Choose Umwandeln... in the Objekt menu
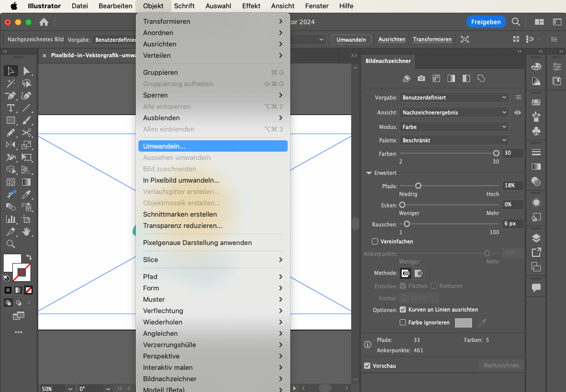The height and width of the screenshot is (392, 566). tap(212, 146)
